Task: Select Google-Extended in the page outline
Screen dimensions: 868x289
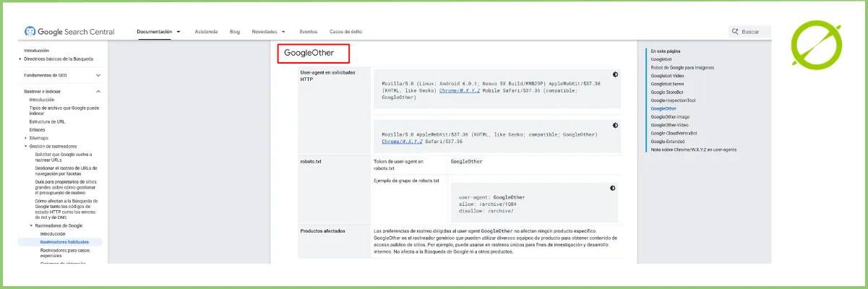Action: (x=668, y=141)
